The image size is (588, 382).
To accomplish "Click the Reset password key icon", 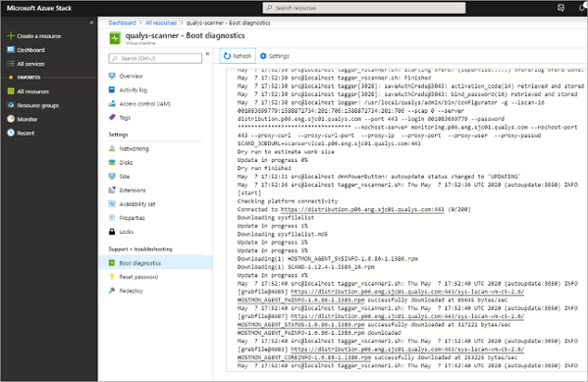I will [x=112, y=277].
